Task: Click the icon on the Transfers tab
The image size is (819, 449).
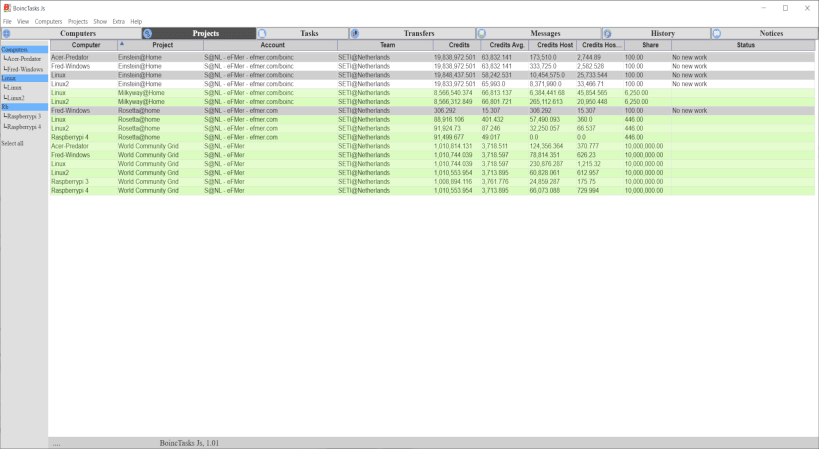Action: [x=355, y=33]
